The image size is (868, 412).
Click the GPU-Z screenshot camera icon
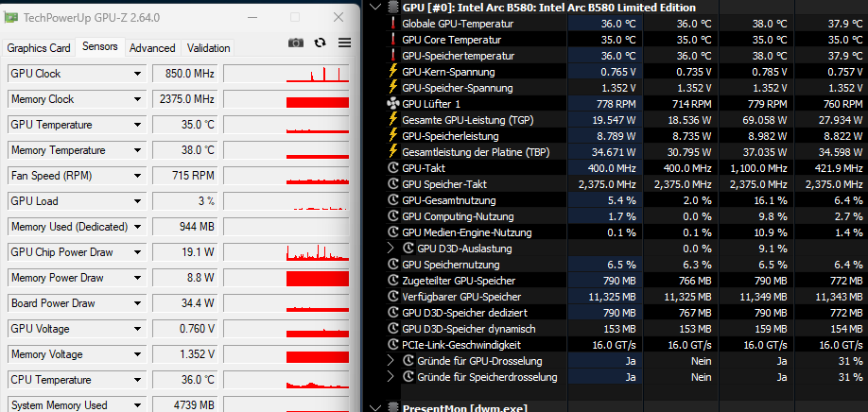[x=296, y=43]
